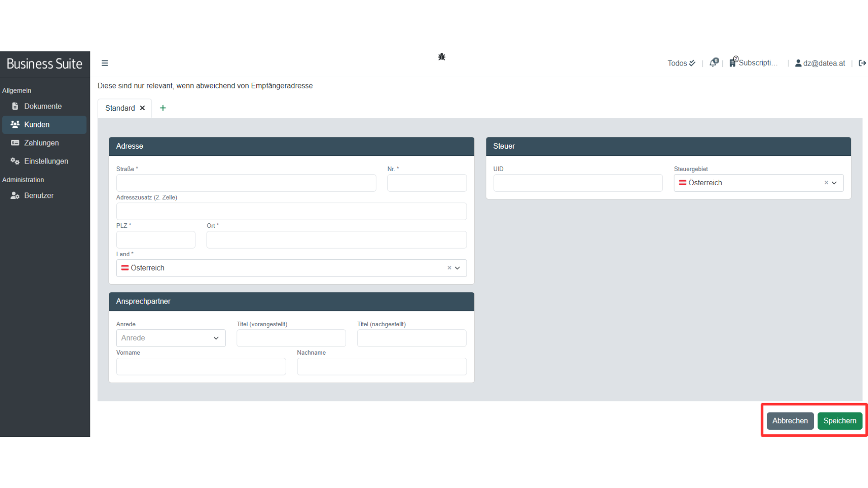868x488 pixels.
Task: Open the notifications bell icon
Action: pyautogui.click(x=713, y=63)
